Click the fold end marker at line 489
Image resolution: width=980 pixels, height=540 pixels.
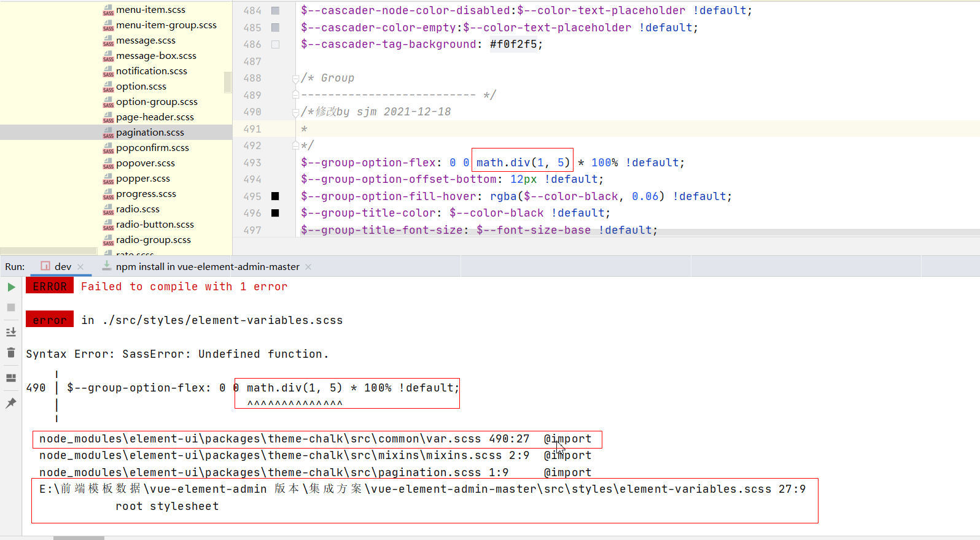click(295, 95)
